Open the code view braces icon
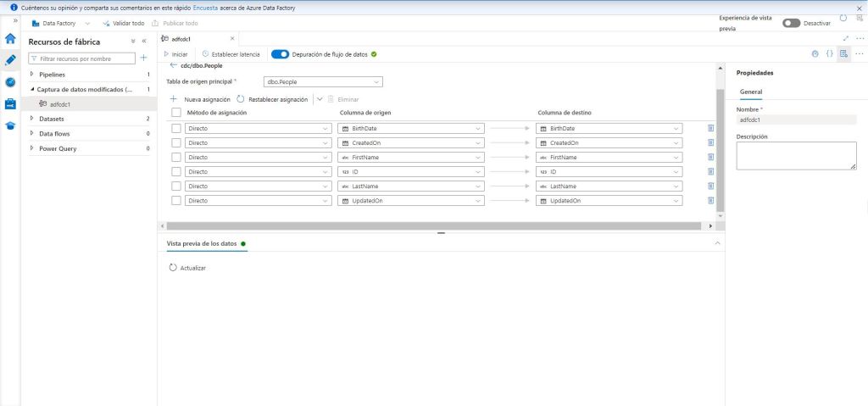 point(829,53)
